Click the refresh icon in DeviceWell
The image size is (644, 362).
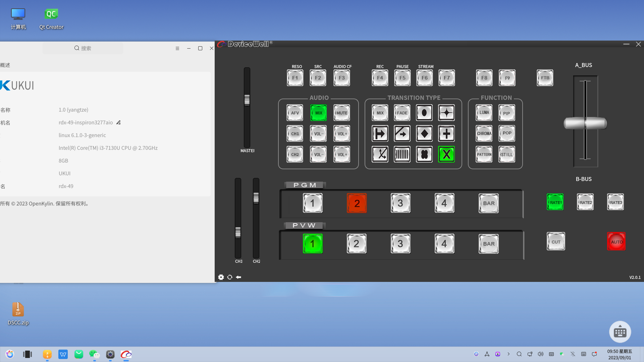[x=230, y=277]
